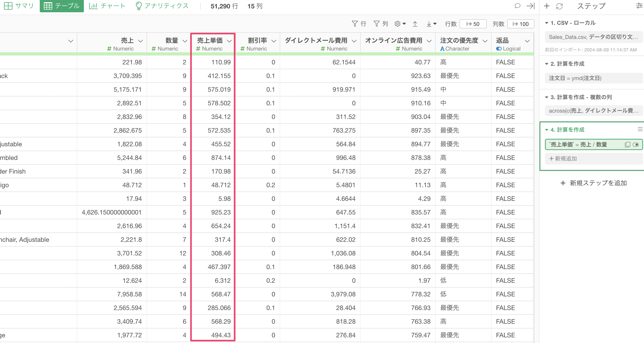Select 売上単価 cell 494.43
The height and width of the screenshot is (343, 644).
click(213, 335)
